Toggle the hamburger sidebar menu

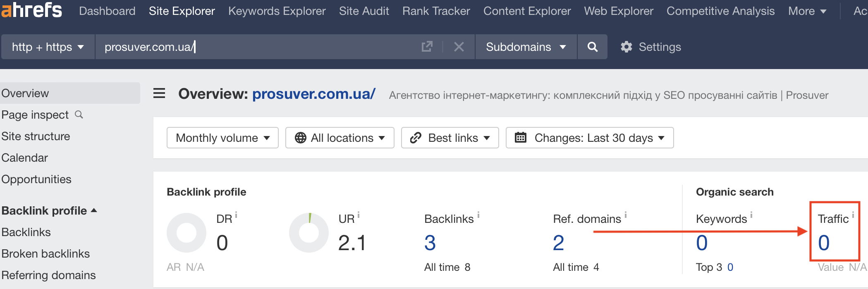(159, 93)
